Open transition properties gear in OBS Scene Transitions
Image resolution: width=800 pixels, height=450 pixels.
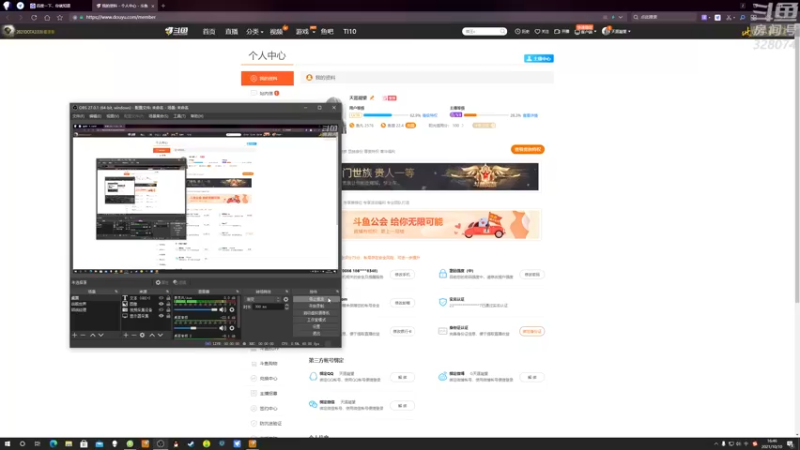286,299
